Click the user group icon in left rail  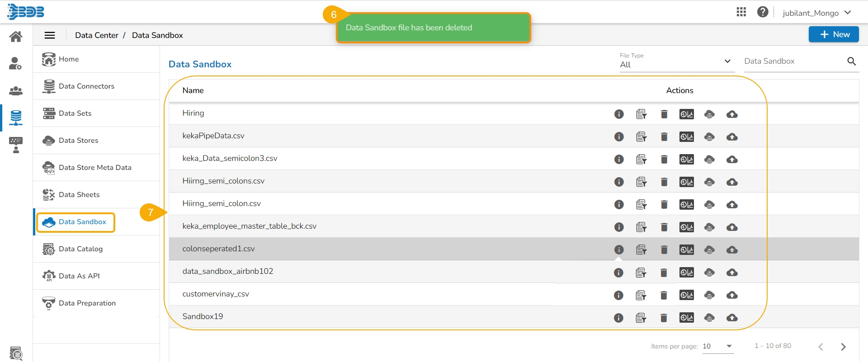point(16,91)
